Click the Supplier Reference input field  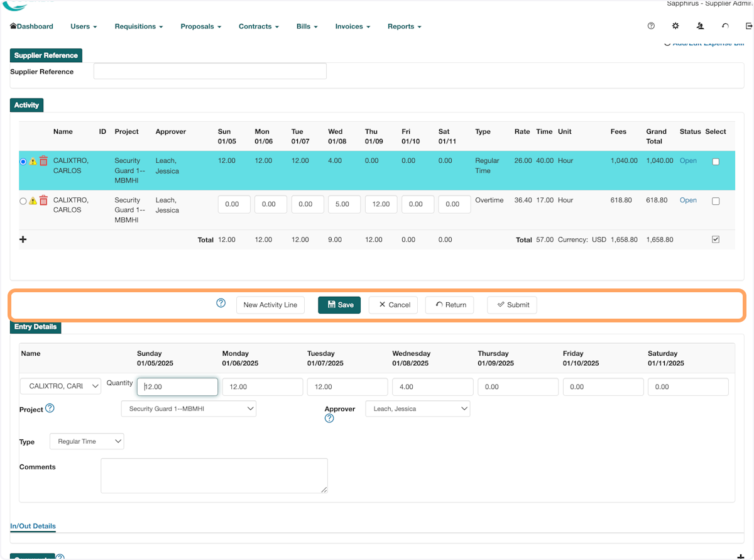(210, 71)
